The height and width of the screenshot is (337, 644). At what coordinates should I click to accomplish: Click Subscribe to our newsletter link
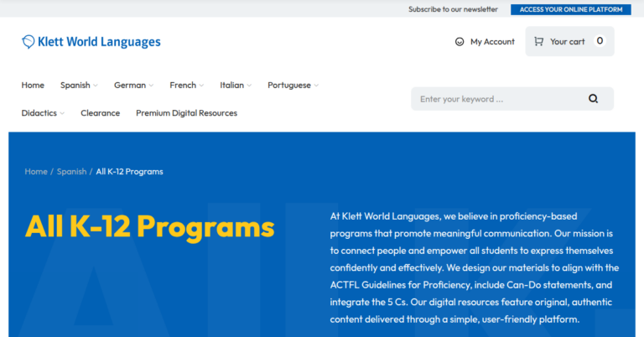click(453, 9)
